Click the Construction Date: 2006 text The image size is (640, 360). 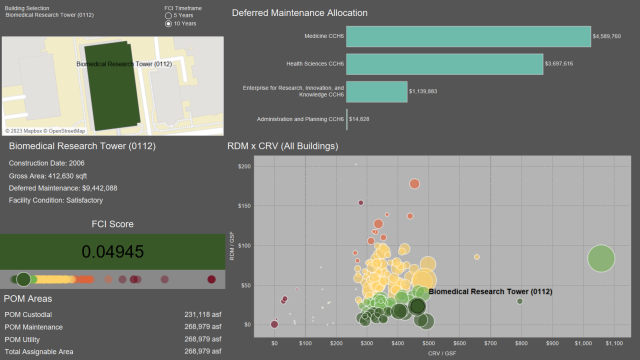[47, 163]
